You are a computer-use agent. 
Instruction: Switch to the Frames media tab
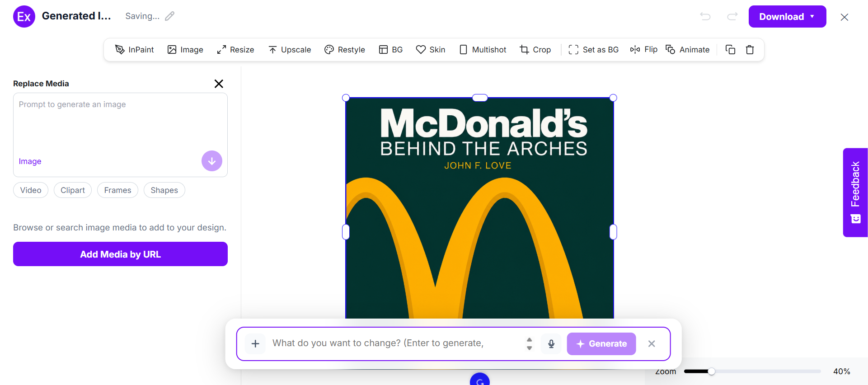click(x=117, y=190)
